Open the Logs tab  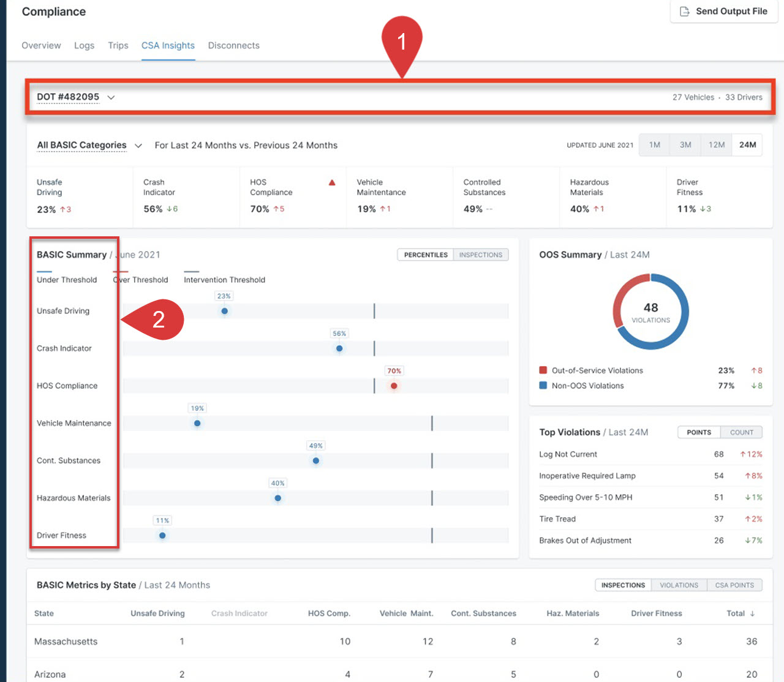[84, 45]
